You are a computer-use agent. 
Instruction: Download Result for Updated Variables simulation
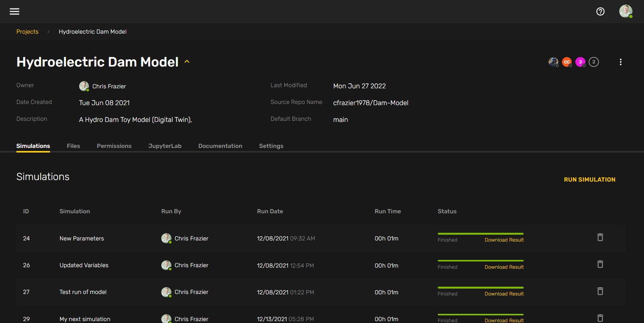[x=504, y=267]
